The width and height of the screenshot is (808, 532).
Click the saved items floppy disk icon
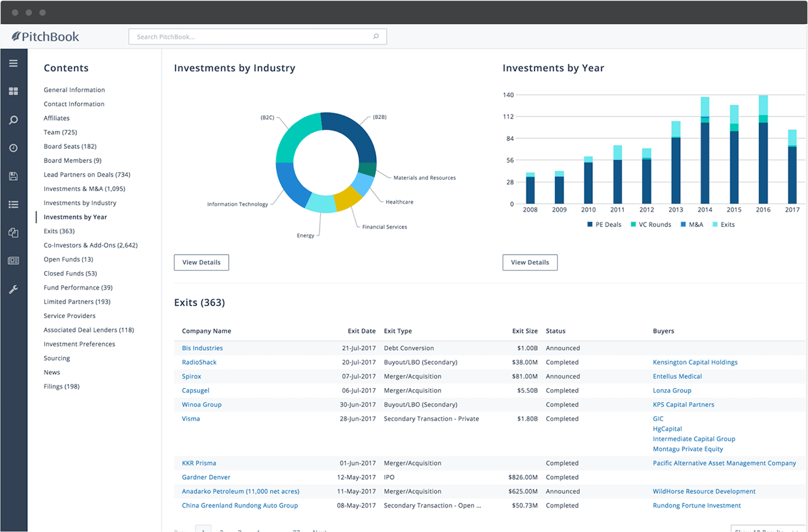tap(14, 176)
